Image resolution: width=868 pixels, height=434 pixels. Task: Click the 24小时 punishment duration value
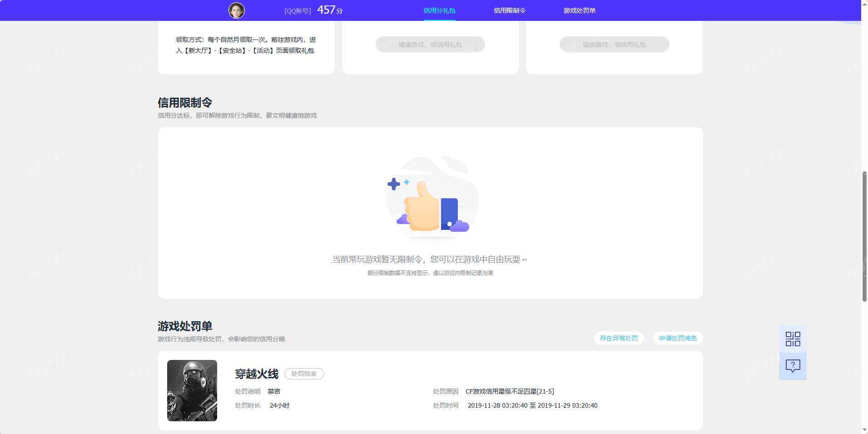[x=279, y=405]
